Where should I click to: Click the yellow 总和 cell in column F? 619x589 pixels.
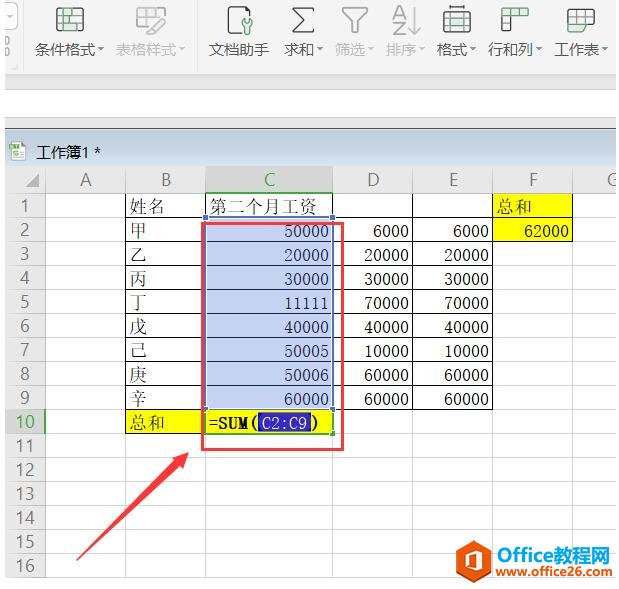coord(532,206)
